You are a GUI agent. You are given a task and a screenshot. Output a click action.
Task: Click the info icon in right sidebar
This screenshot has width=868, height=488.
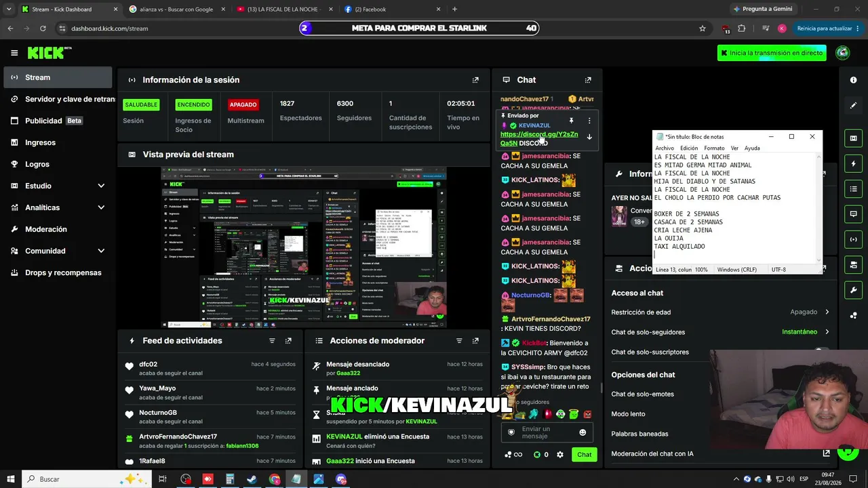pyautogui.click(x=854, y=80)
